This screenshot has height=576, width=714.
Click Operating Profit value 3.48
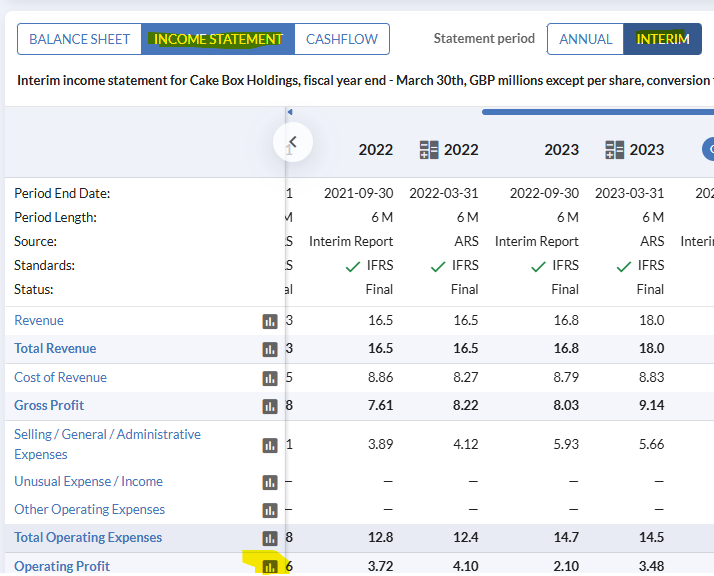tap(652, 566)
